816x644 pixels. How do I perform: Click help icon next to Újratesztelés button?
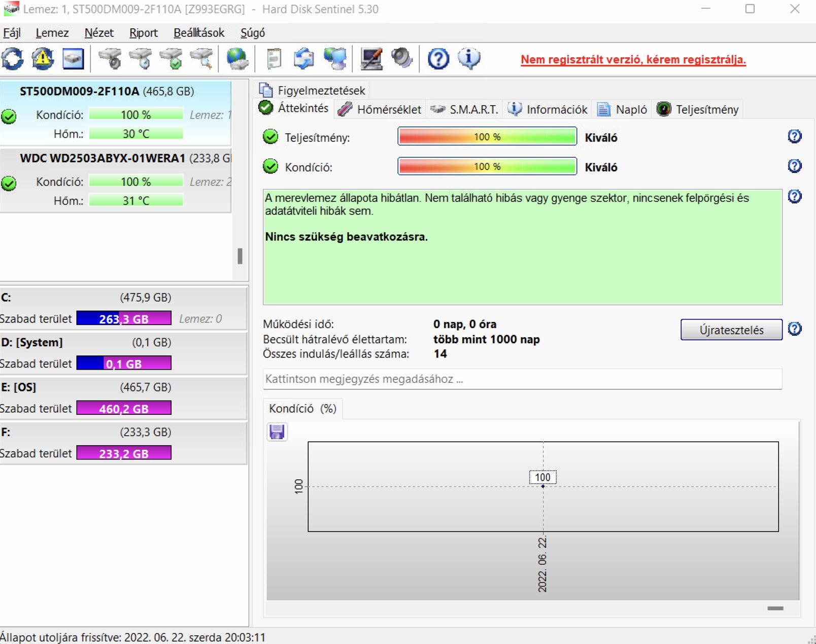click(795, 329)
